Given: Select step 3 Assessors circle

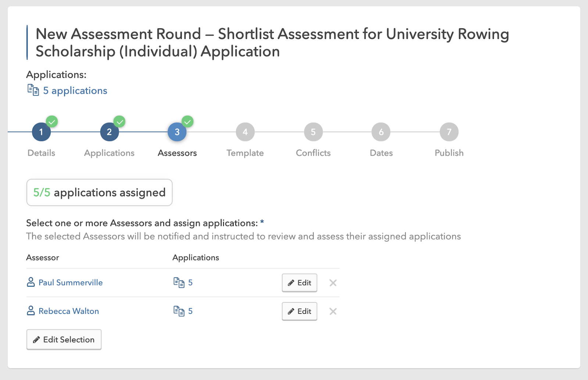Looking at the screenshot, I should coord(177,132).
